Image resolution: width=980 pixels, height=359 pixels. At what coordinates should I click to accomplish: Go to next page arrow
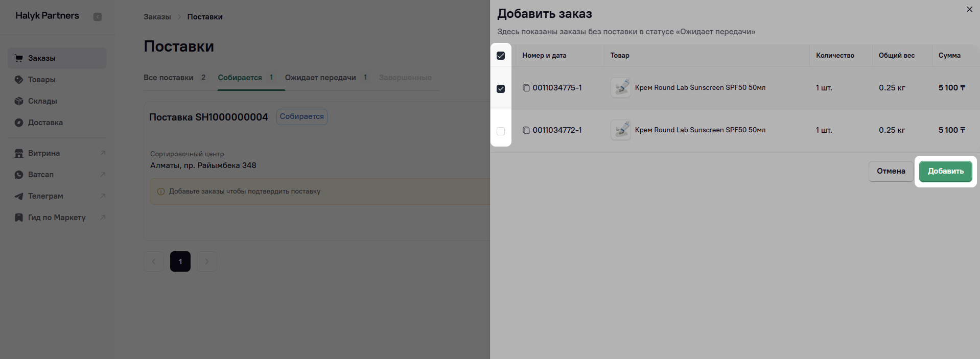coord(207,261)
